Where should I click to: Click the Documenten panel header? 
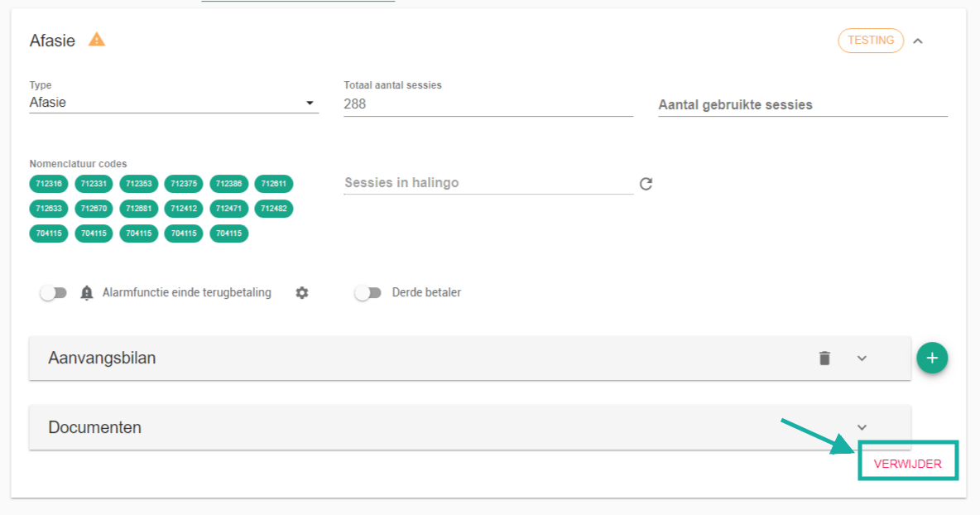coord(331,427)
